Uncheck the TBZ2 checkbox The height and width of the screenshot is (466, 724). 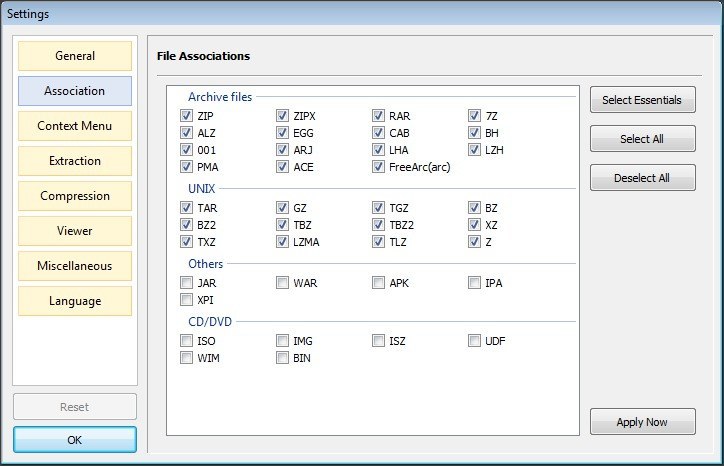(378, 225)
